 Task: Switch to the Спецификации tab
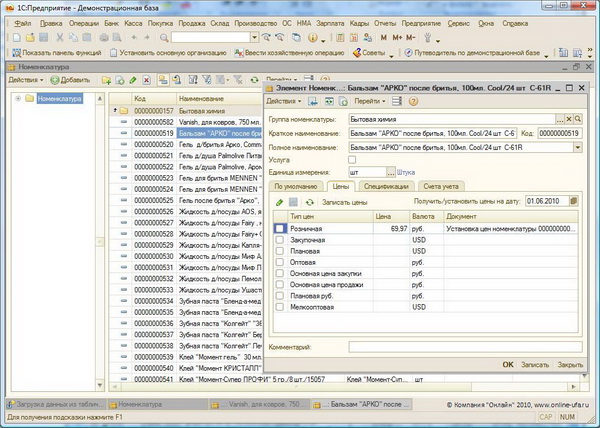click(386, 186)
